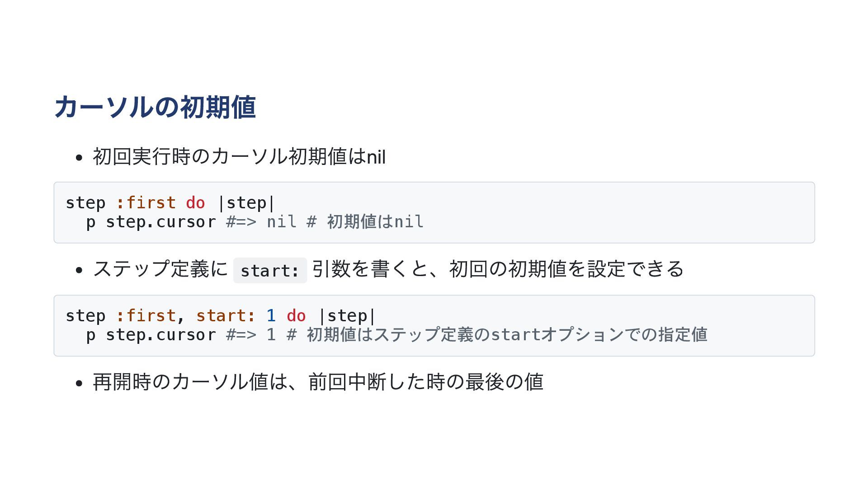Click the text ステップ定義に in the second bullet
This screenshot has width=868, height=488.
(160, 269)
